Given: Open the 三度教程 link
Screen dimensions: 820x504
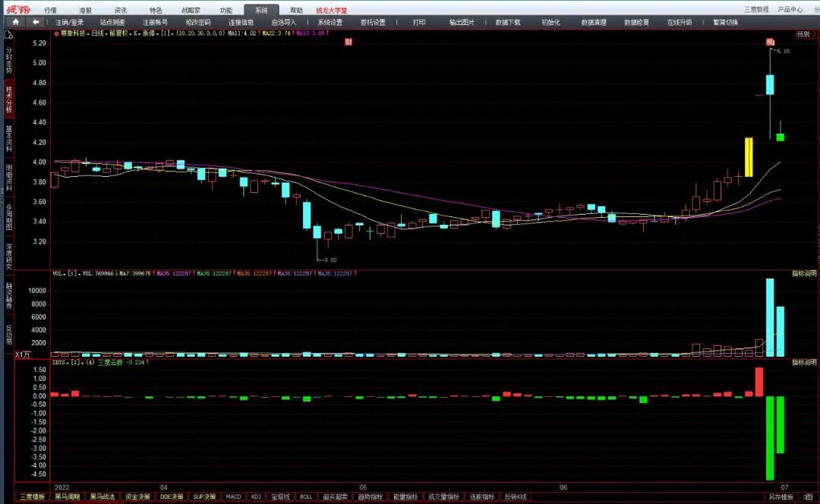Looking at the screenshot, I should click(x=756, y=9).
